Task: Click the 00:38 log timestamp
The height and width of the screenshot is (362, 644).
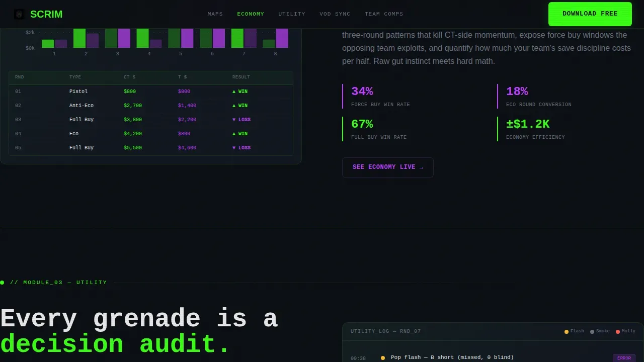Action: [x=358, y=358]
